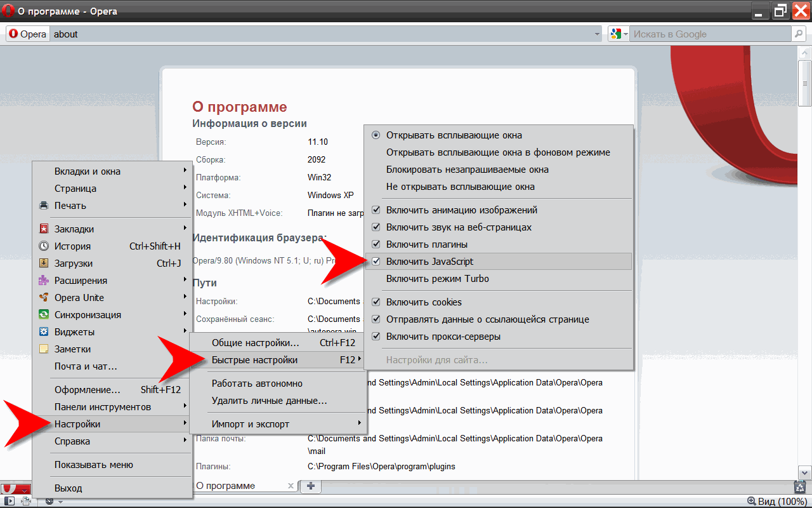Click the Opera logo in title bar
The image size is (812, 508).
[x=7, y=11]
